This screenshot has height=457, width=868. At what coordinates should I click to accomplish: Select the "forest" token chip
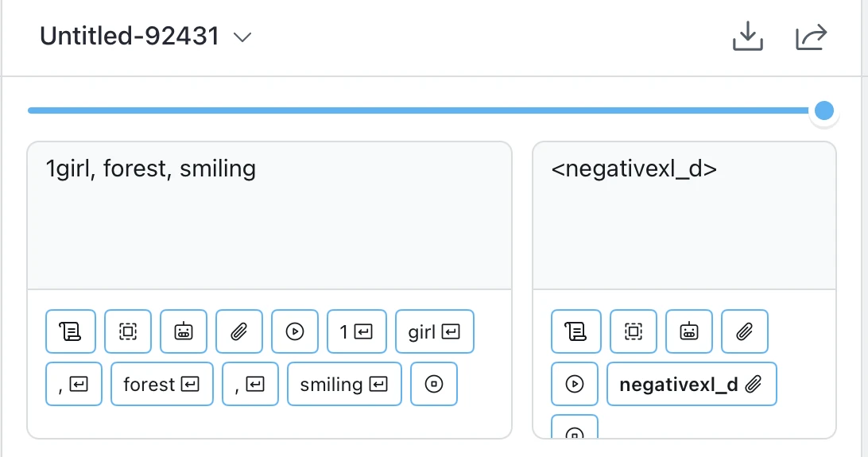162,385
